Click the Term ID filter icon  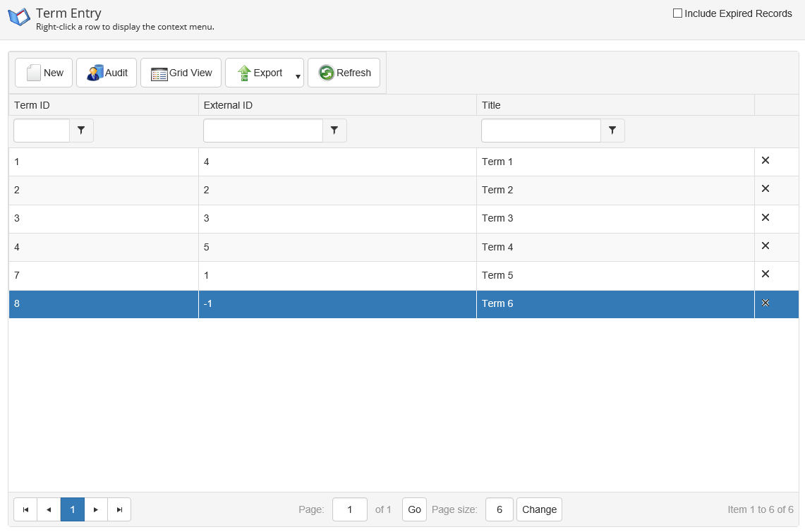(81, 131)
